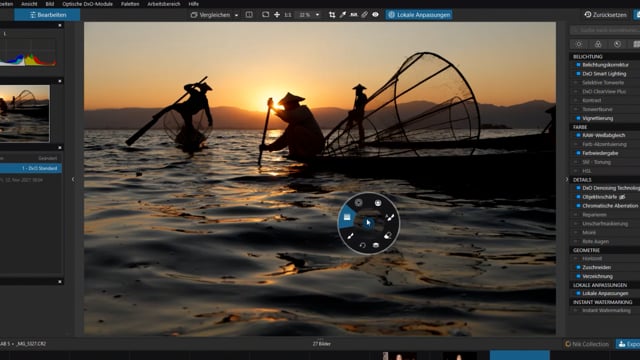640x360 pixels.
Task: Open the Vergleichen dropdown arrow
Action: pyautogui.click(x=236, y=15)
